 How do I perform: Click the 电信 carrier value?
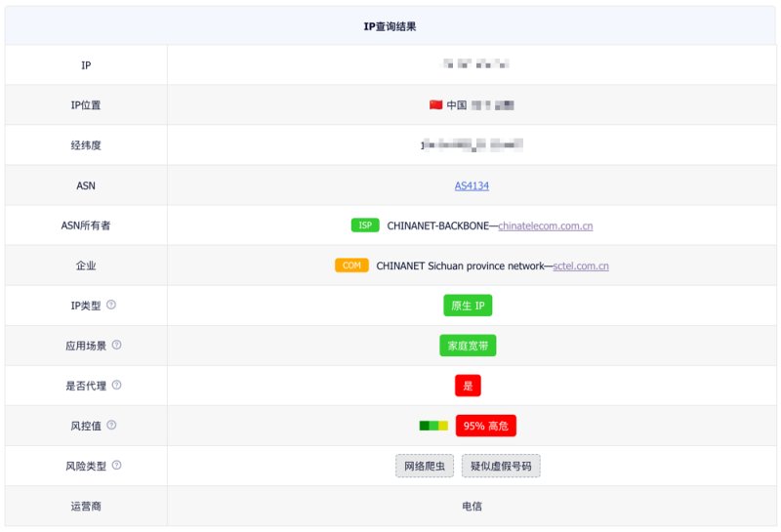[472, 506]
